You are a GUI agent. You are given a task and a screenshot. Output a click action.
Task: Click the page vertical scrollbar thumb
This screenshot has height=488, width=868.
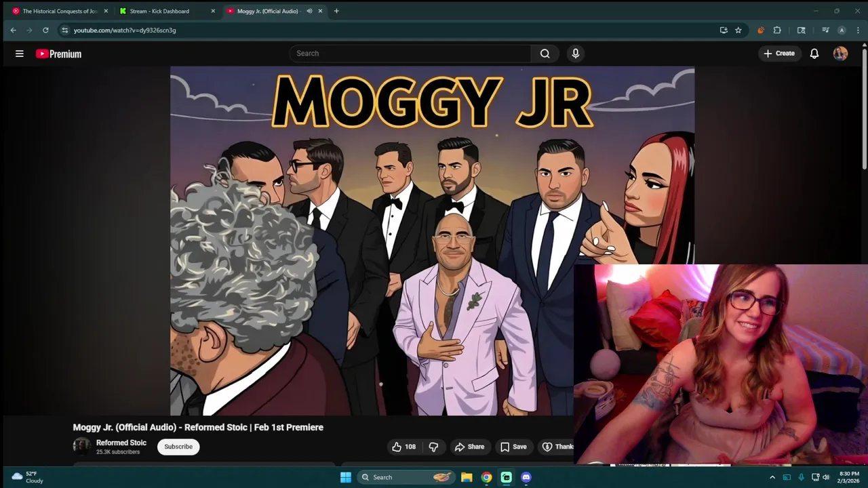click(865, 108)
